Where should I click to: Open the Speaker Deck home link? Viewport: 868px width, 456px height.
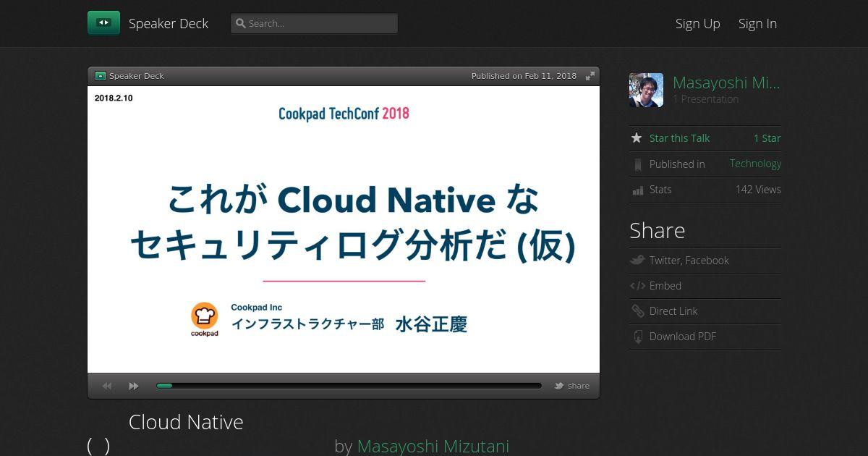(x=169, y=23)
